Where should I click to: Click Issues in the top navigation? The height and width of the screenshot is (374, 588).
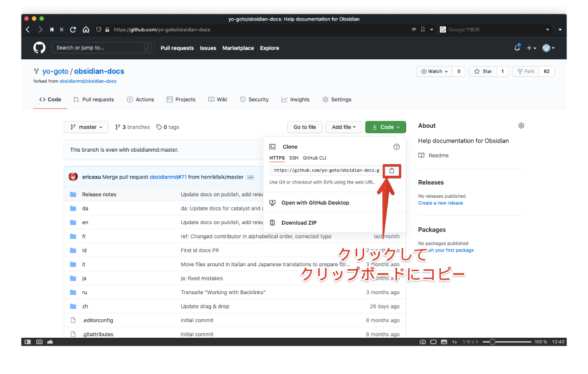208,48
